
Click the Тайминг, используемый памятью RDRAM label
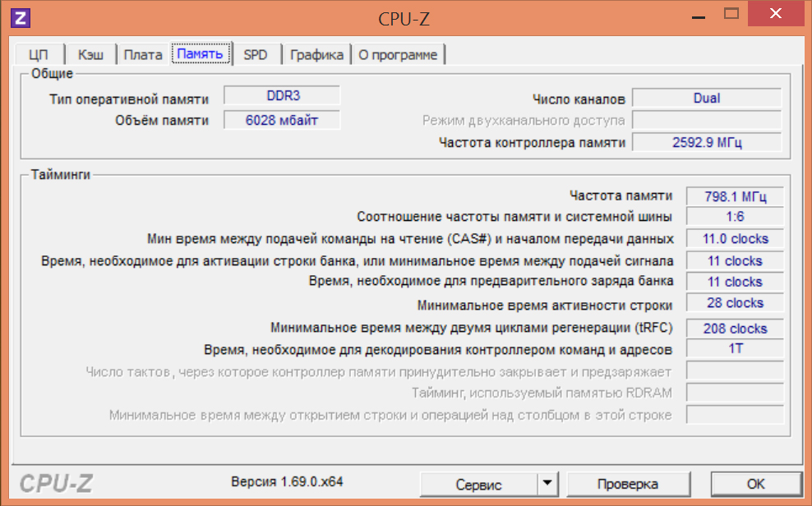tap(542, 393)
